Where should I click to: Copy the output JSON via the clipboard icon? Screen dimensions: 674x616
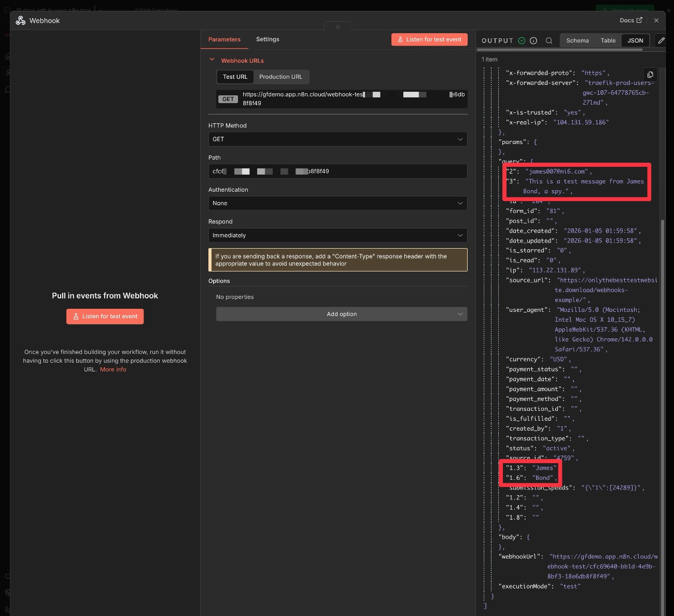click(x=650, y=74)
